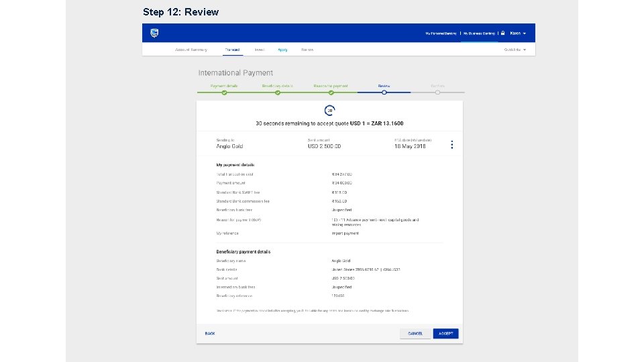Click the 18 May 2018 date value

410,147
